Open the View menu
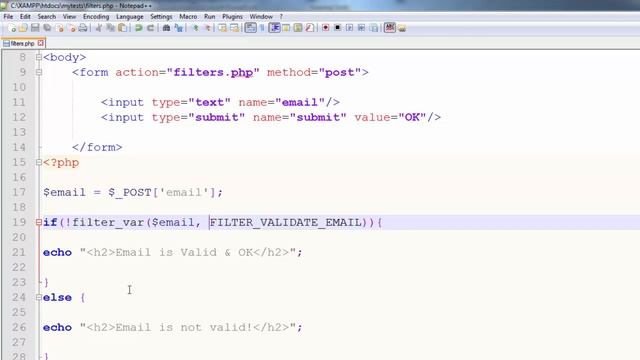This screenshot has height=360, width=640. [69, 17]
